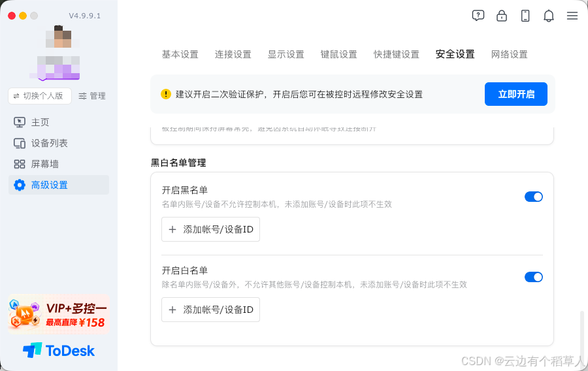This screenshot has width=588, height=371.
Task: Toggle the 开启黑名单 switch
Action: pos(534,197)
